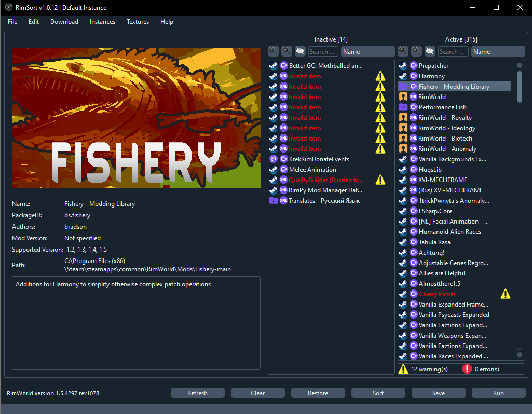The width and height of the screenshot is (532, 414).
Task: Click the local folder icon beside Fishery - Modding Library
Action: 403,87
